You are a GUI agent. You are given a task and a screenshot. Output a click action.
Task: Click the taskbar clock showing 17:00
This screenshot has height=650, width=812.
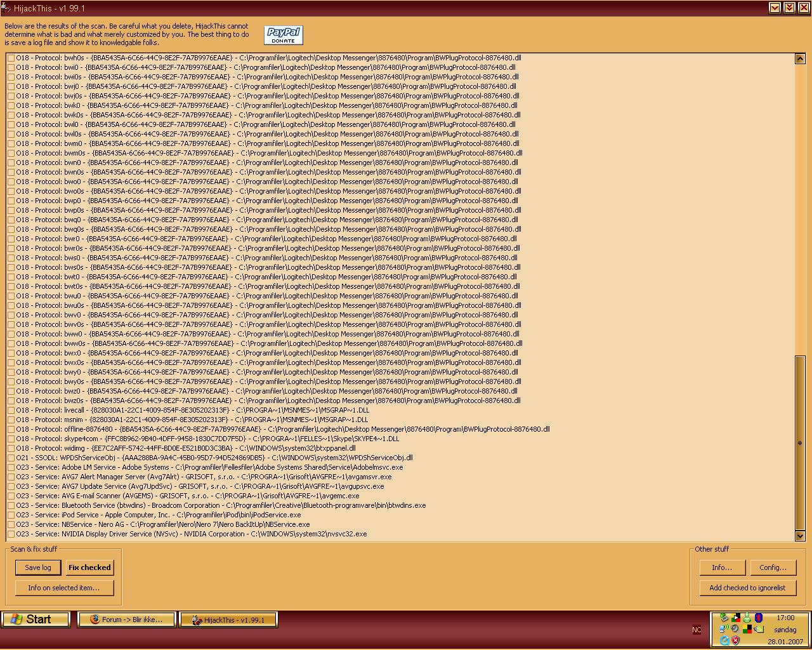pyautogui.click(x=785, y=618)
